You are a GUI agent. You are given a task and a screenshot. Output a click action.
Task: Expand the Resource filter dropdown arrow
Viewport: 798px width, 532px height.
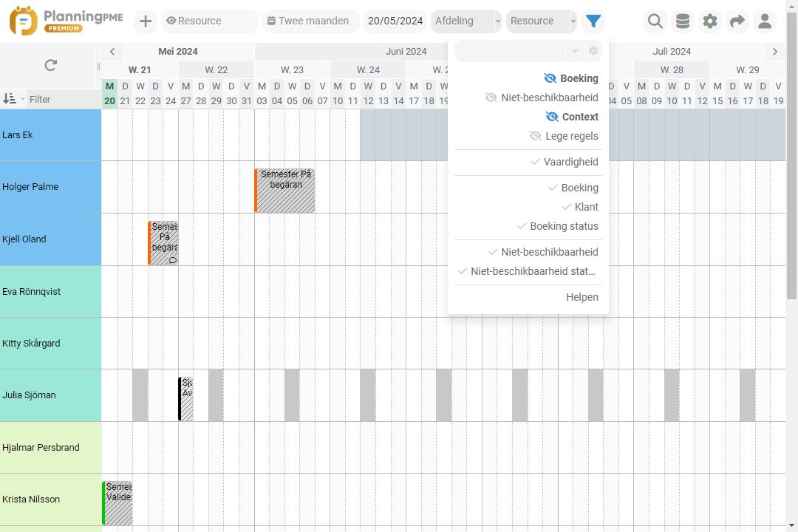point(573,21)
